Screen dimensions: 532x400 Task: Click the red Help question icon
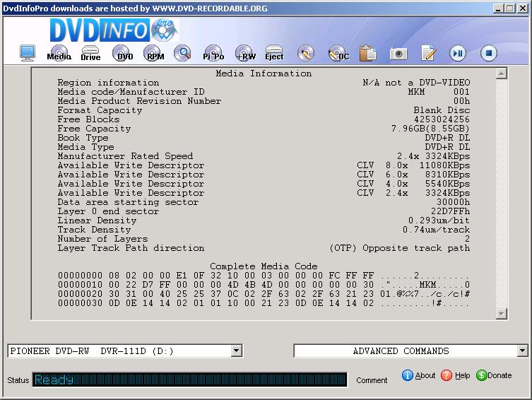pyautogui.click(x=447, y=375)
